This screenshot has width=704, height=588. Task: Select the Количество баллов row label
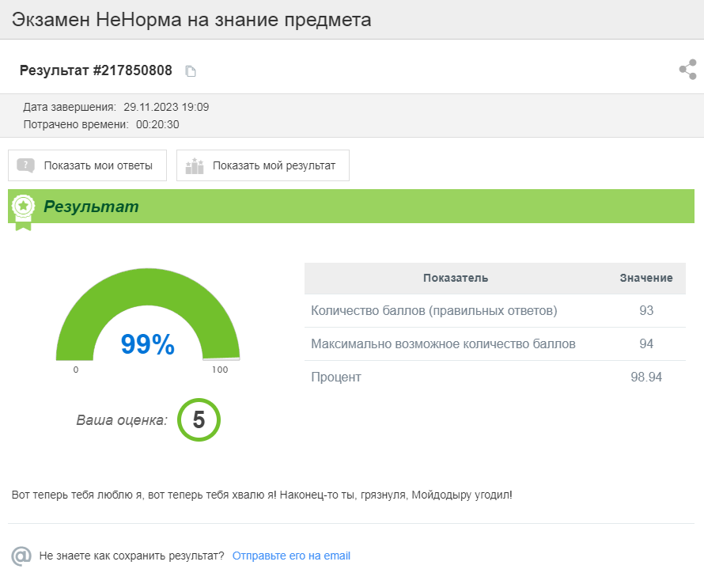pyautogui.click(x=433, y=311)
